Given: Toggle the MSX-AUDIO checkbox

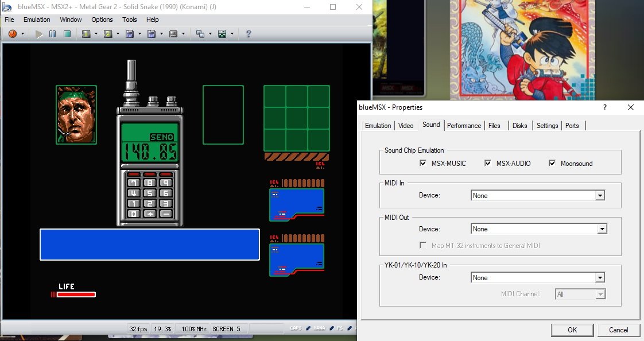Looking at the screenshot, I should pyautogui.click(x=487, y=163).
